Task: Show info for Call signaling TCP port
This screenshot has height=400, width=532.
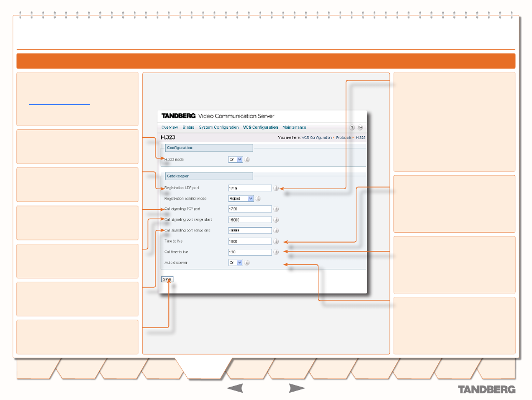Action: 276,209
